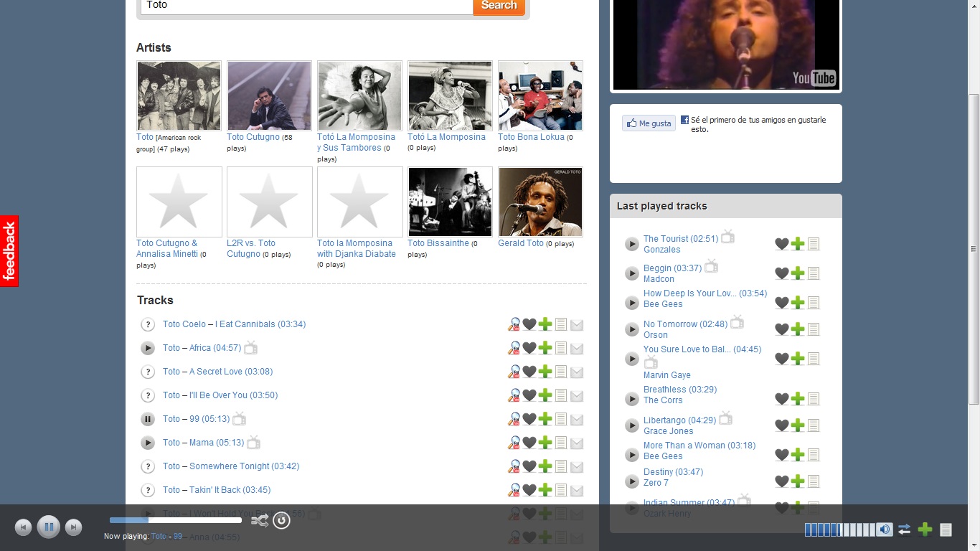Click the blue swap arrows icon in the player bar
The height and width of the screenshot is (551, 980).
[904, 529]
